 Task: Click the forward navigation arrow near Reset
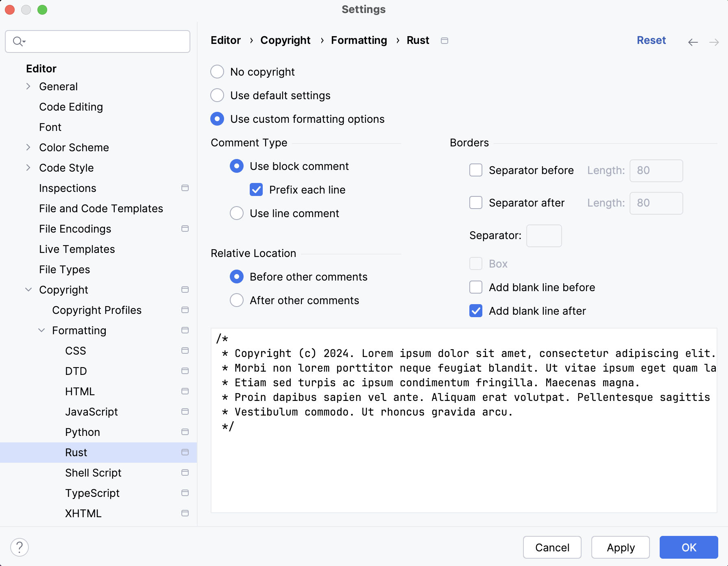point(714,42)
